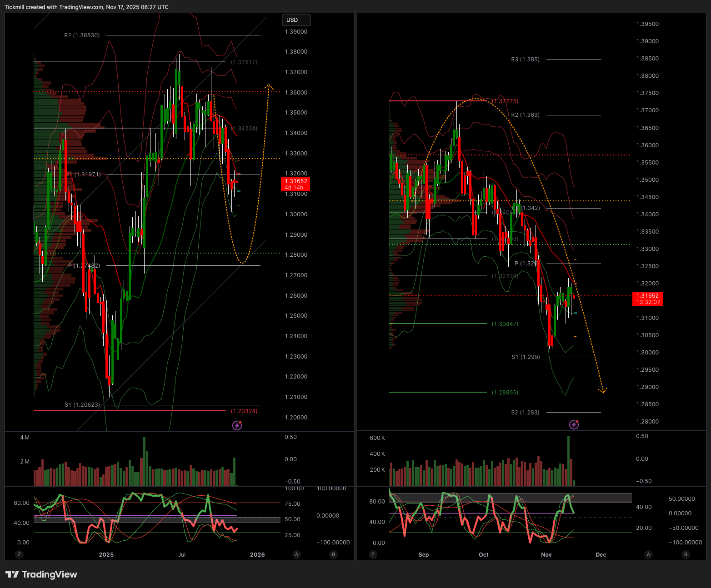Click timezone Z icon on left chart
Image resolution: width=711 pixels, height=588 pixels.
point(19,554)
